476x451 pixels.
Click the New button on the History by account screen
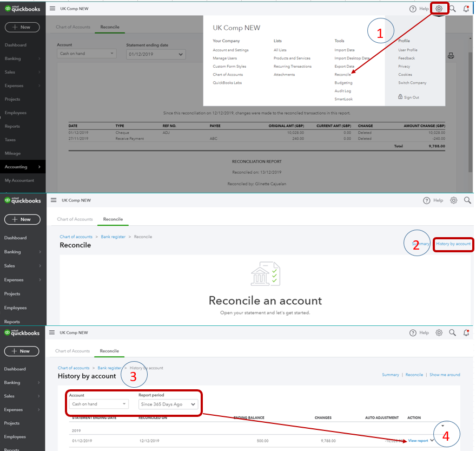point(22,351)
